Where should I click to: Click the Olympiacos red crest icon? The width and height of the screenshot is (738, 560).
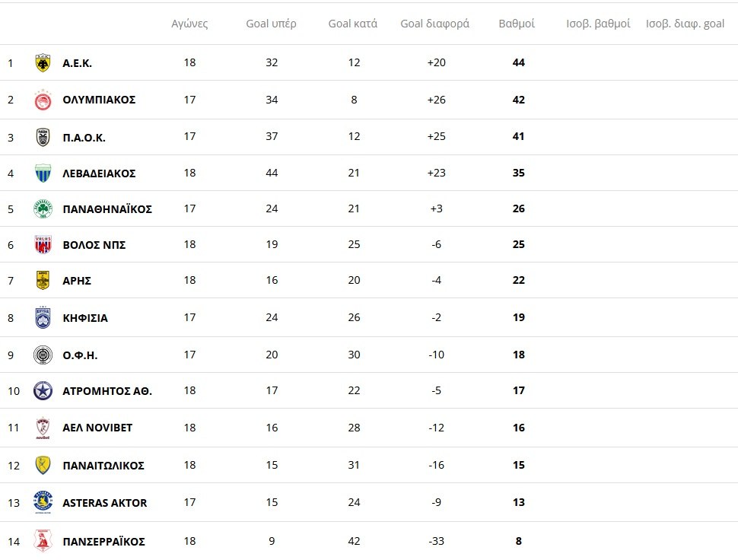point(43,100)
